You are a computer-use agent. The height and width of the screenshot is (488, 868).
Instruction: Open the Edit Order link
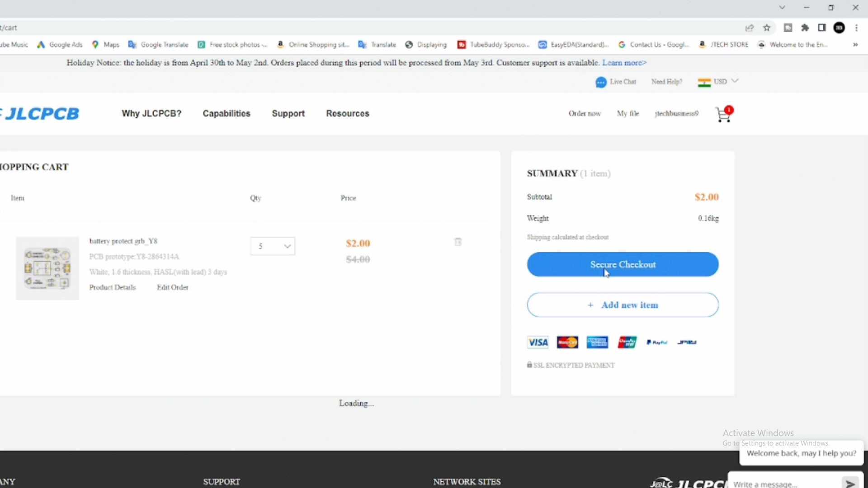[x=173, y=287]
